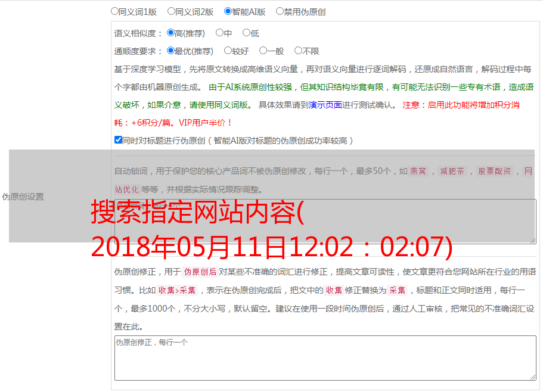
Task: Click the 伪原创后 highlighted tag
Action: click(200, 272)
